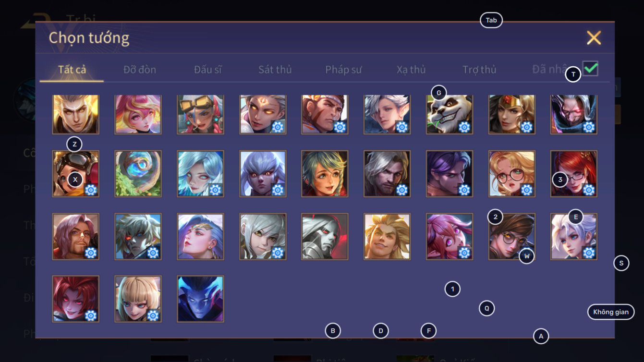Choose the spiky blonde smiling hero
Screen dimensions: 644x362
[x=387, y=236]
